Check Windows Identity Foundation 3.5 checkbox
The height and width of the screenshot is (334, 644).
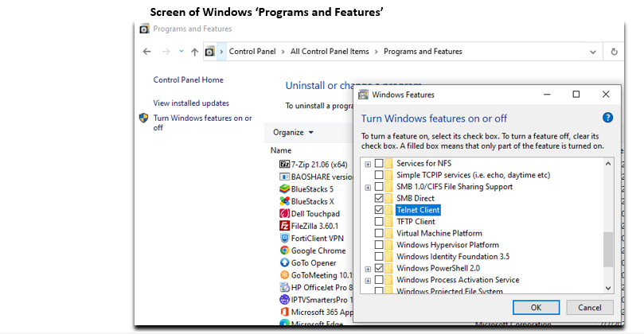coord(379,256)
